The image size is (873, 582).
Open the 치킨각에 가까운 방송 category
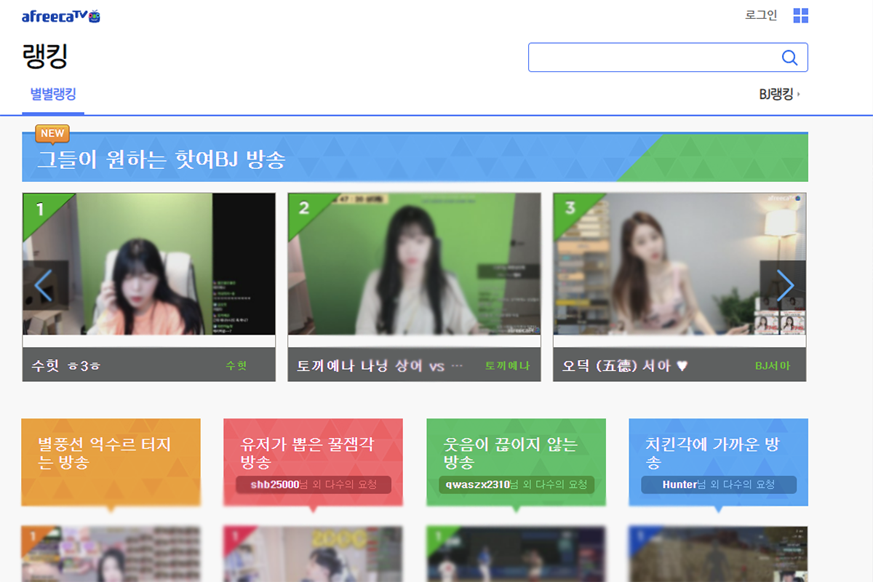[x=717, y=462]
